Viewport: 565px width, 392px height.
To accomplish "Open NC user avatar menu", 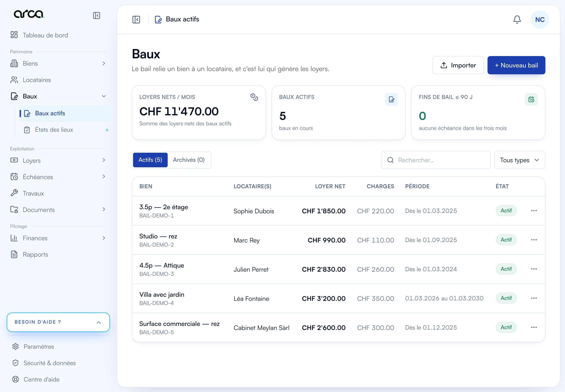I will (x=540, y=20).
